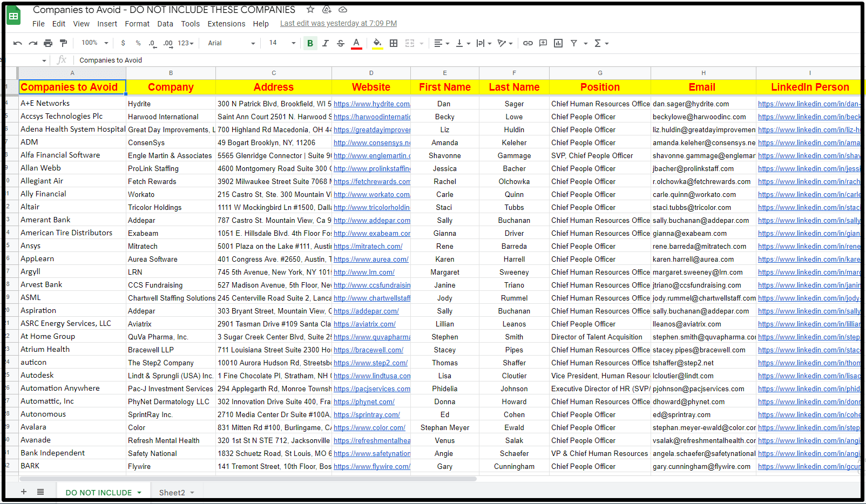Open the Tools menu

click(190, 24)
